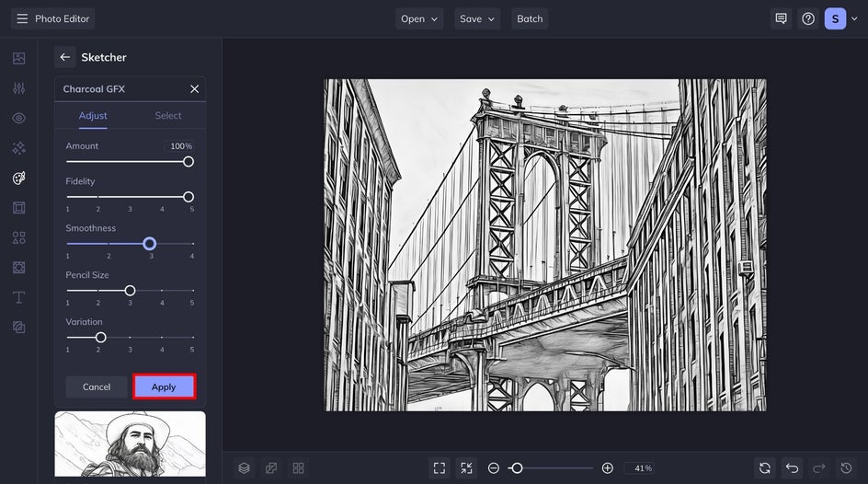The image size is (868, 484).
Task: Open the feedback comments icon
Action: click(x=781, y=18)
